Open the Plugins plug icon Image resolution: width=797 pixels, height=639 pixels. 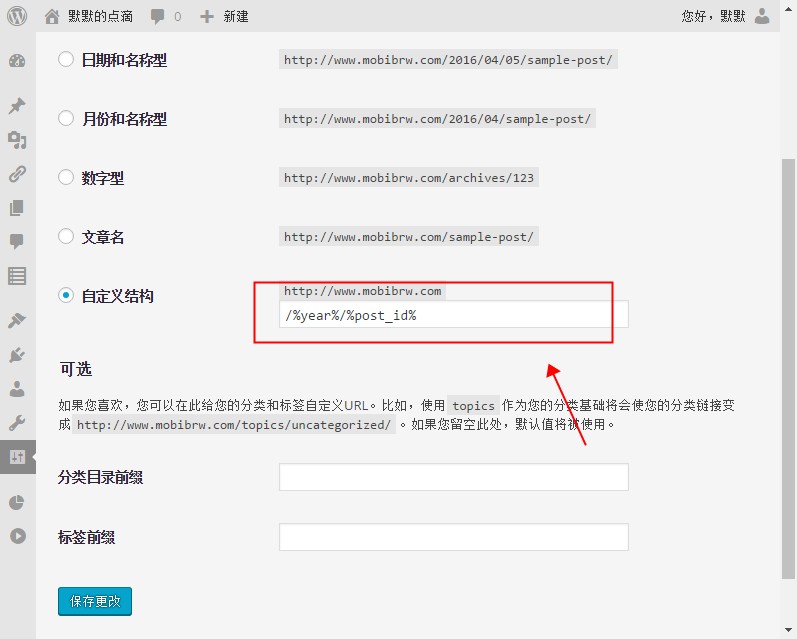[17, 355]
